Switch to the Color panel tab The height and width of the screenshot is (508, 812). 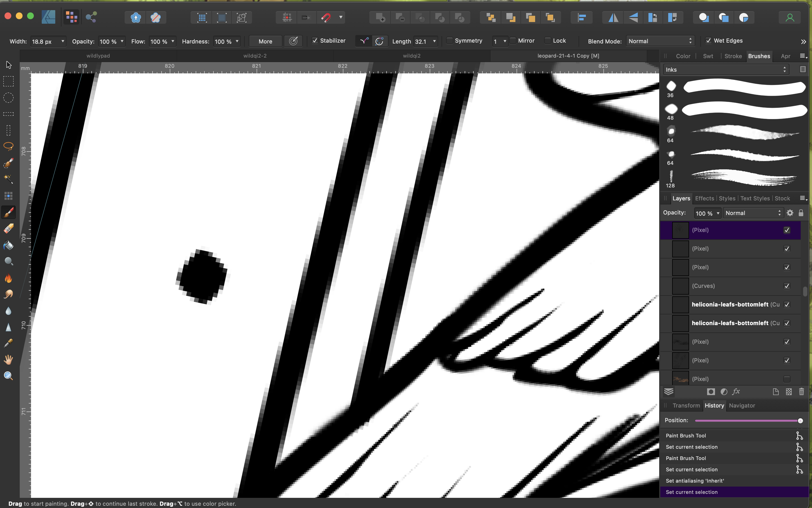tap(683, 56)
